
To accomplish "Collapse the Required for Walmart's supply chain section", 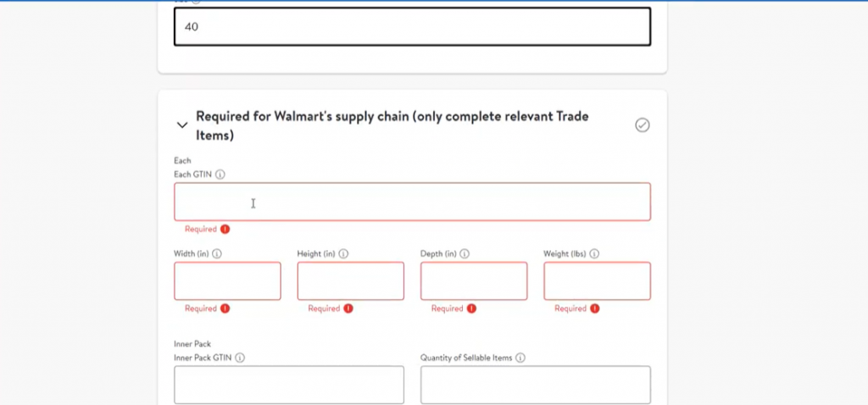I will click(x=181, y=125).
